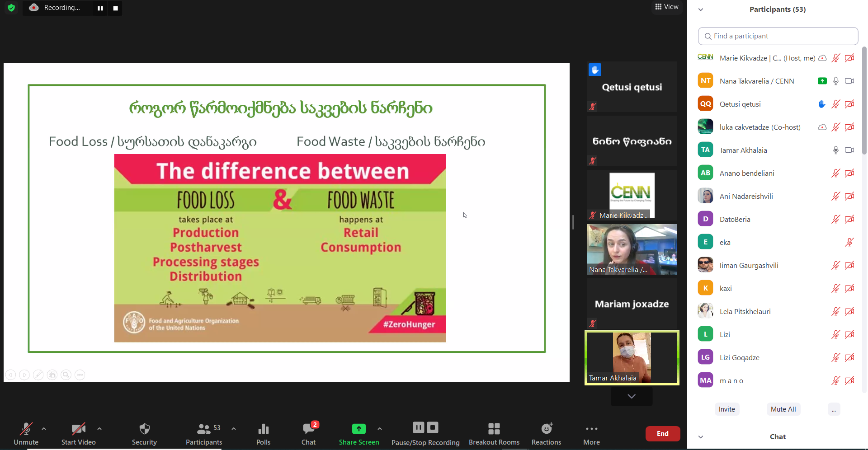Expand the Share Screen options arrow
This screenshot has width=868, height=450.
[380, 429]
